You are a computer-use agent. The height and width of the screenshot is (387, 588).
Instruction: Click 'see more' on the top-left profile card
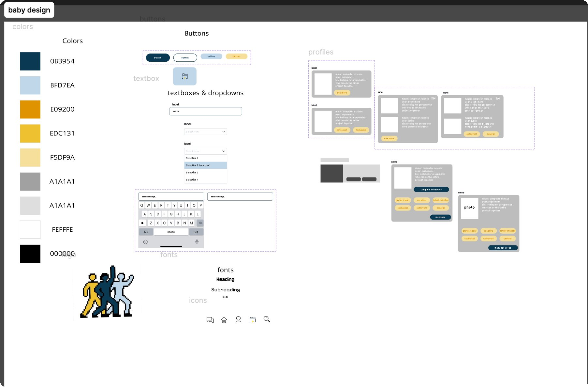pyautogui.click(x=342, y=93)
